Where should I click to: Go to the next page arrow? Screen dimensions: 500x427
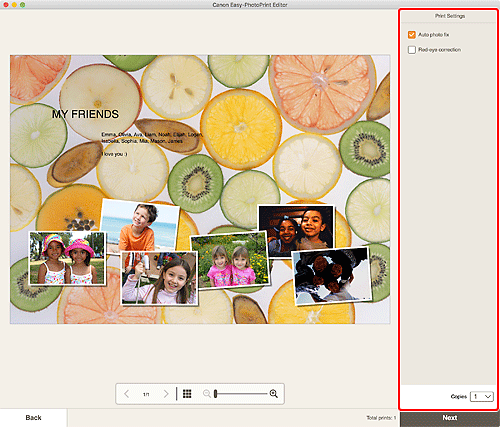tap(166, 394)
